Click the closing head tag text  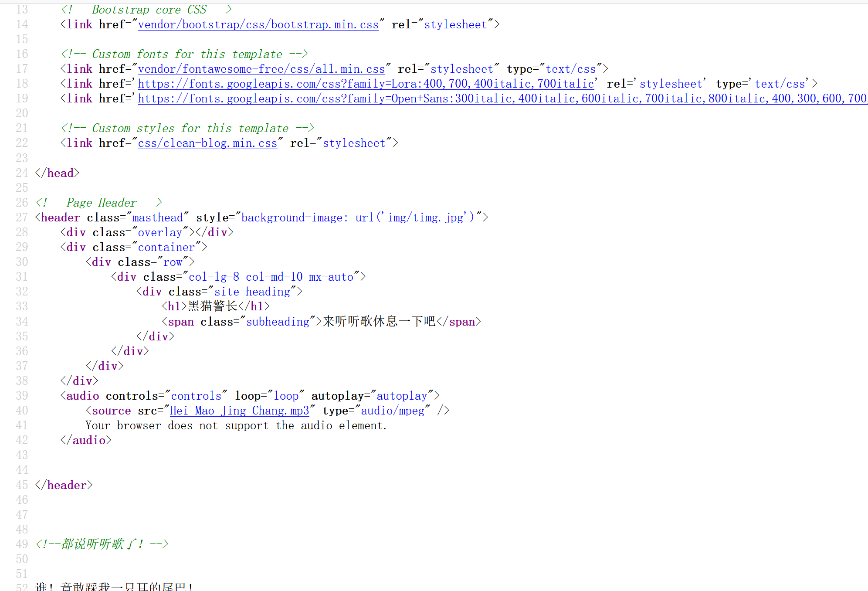coord(57,173)
